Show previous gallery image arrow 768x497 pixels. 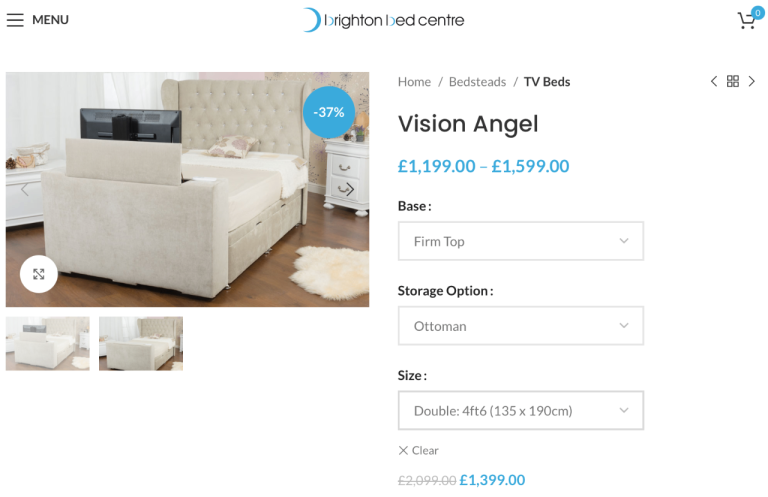25,189
